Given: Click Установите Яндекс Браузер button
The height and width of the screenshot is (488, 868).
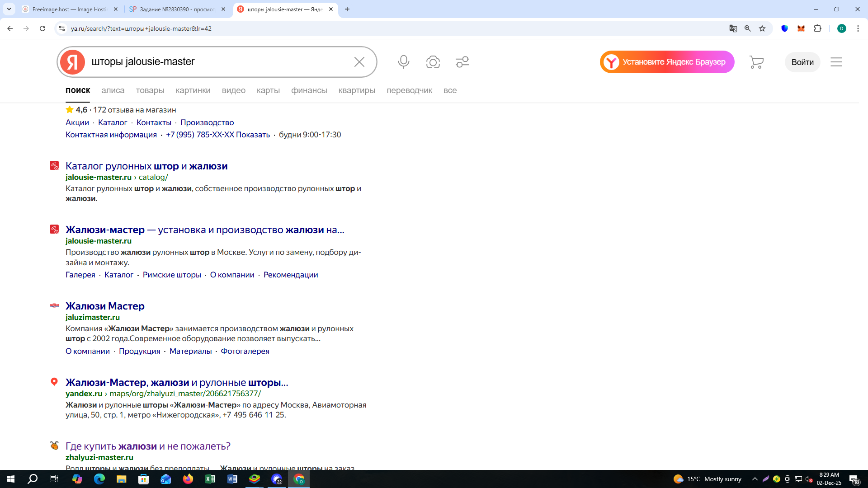Looking at the screenshot, I should click(667, 62).
